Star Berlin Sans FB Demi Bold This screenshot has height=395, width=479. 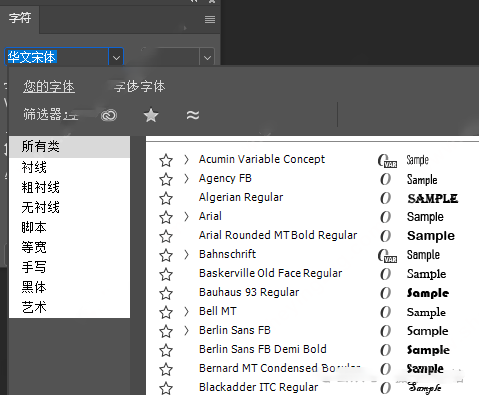pos(166,350)
